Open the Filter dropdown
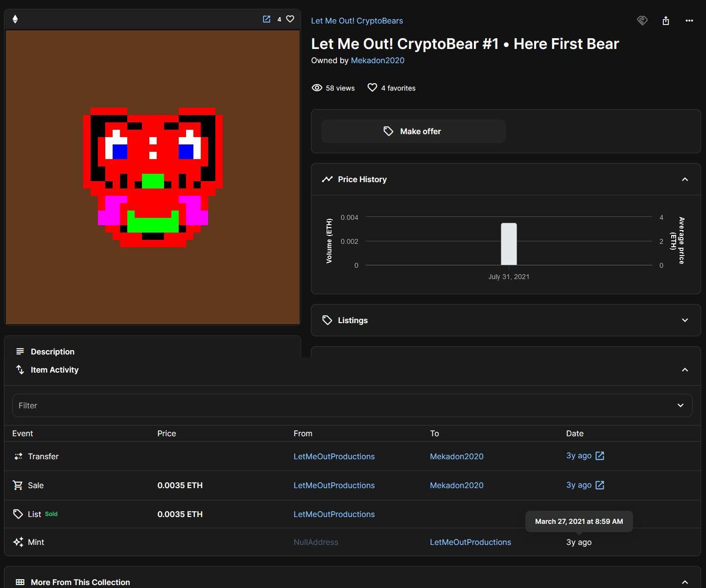This screenshot has height=588, width=706. 352,405
